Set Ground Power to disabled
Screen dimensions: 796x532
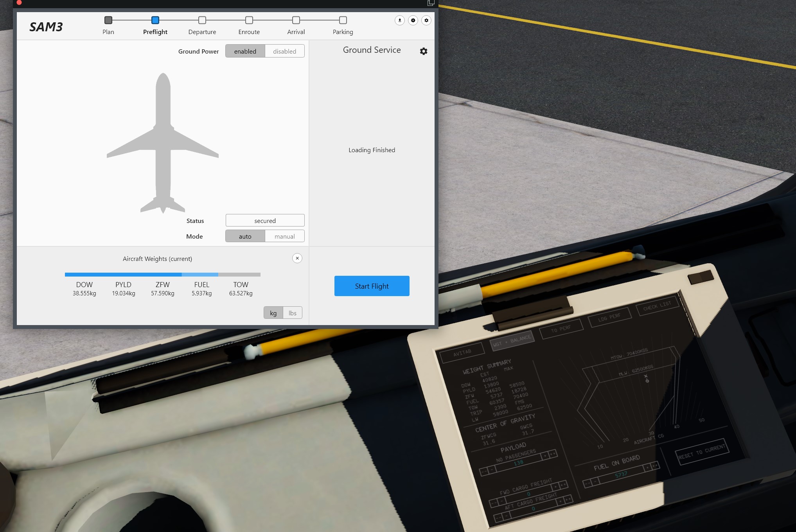[x=285, y=51]
